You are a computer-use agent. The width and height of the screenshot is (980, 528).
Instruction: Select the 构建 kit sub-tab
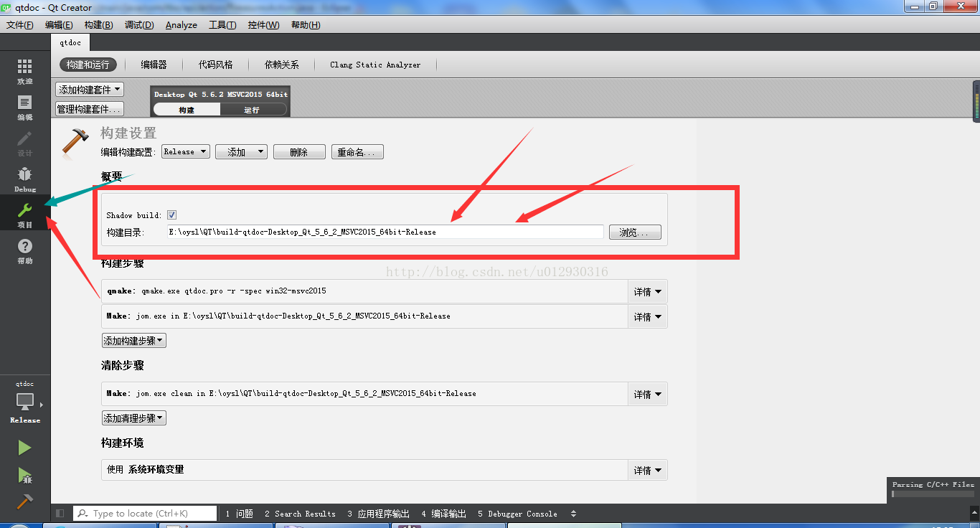[x=187, y=110]
